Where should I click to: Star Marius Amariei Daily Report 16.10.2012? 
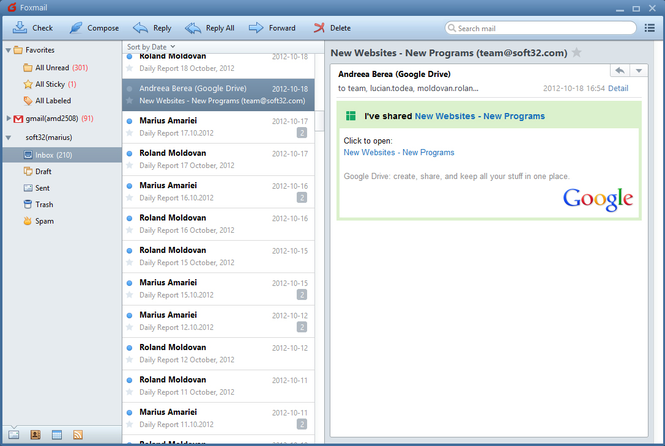pyautogui.click(x=130, y=198)
